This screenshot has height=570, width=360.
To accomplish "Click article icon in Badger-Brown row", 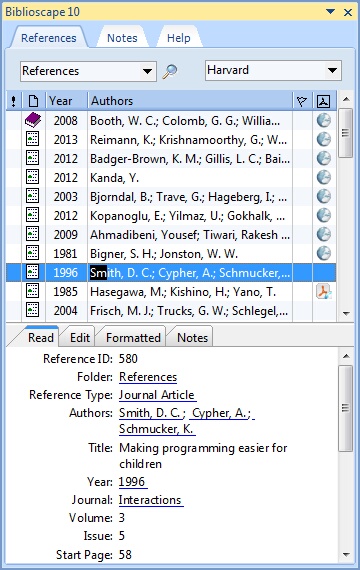I will click(x=32, y=158).
